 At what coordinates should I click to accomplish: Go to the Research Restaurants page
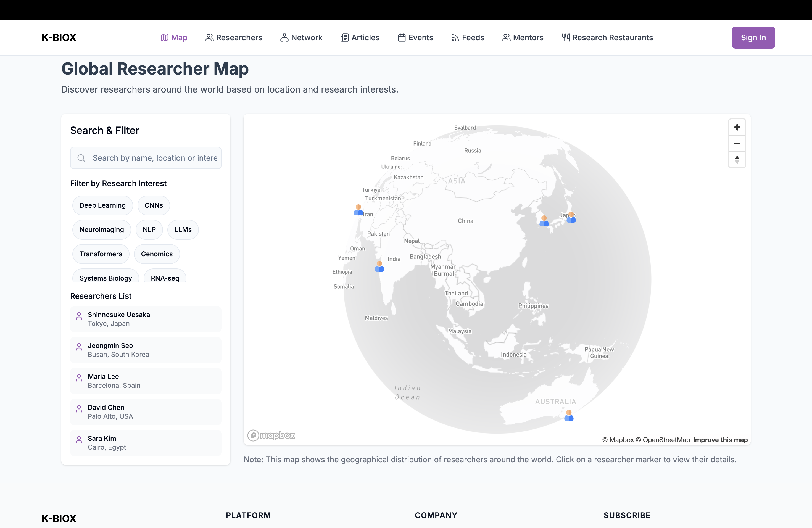tap(607, 38)
